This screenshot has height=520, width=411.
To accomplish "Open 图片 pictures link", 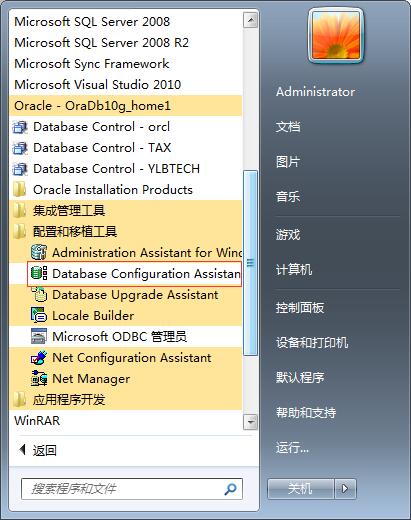I will 288,162.
